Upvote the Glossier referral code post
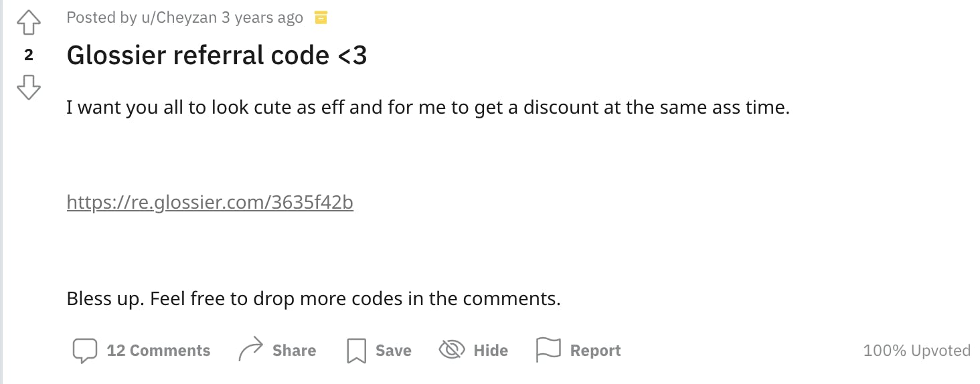980x384 pixels. 29,23
